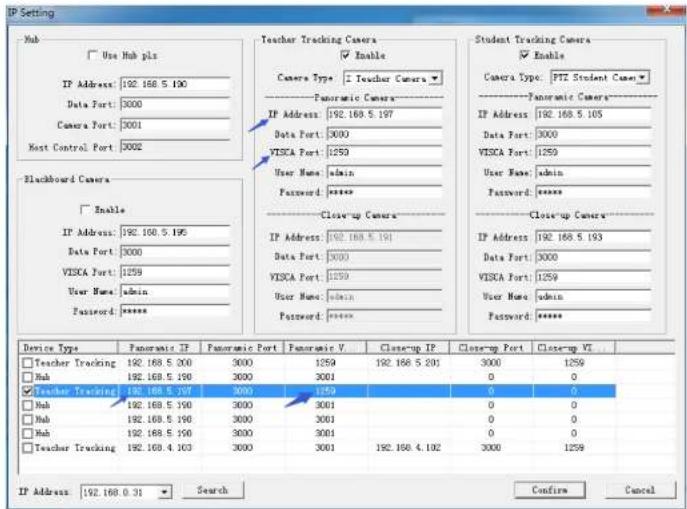
Task: Focus the Blackboard Camera IP Address field
Action: (175, 232)
